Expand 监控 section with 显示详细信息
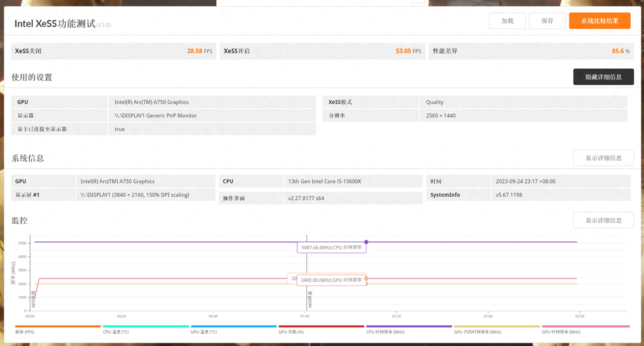This screenshot has width=644, height=346. pos(603,220)
